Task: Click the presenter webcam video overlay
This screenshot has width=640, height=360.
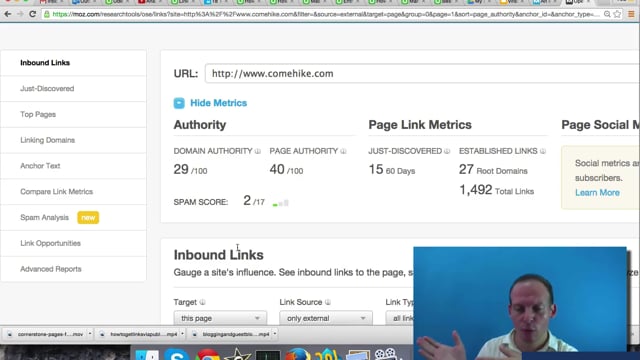Action: click(520, 303)
